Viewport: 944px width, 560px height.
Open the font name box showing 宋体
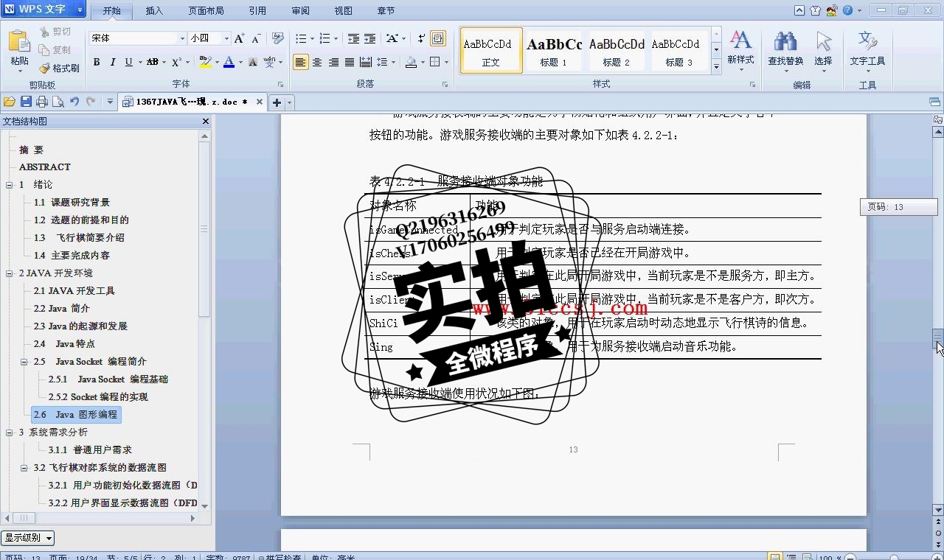138,38
